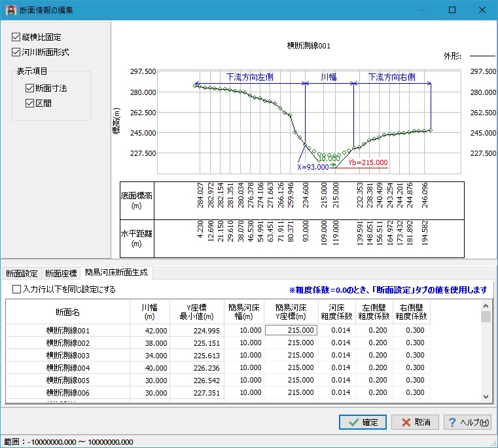498x448 pixels.
Task: Confirm with the 確定 button
Action: coord(363,422)
